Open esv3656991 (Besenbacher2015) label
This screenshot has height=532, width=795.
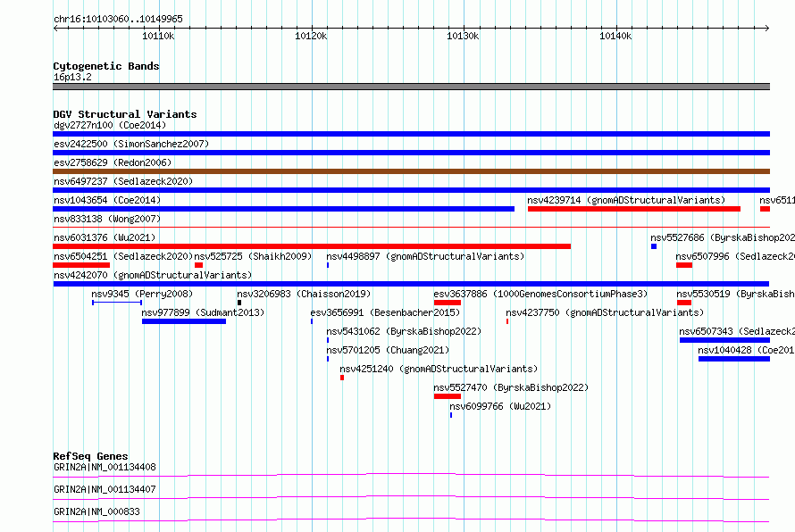(385, 312)
